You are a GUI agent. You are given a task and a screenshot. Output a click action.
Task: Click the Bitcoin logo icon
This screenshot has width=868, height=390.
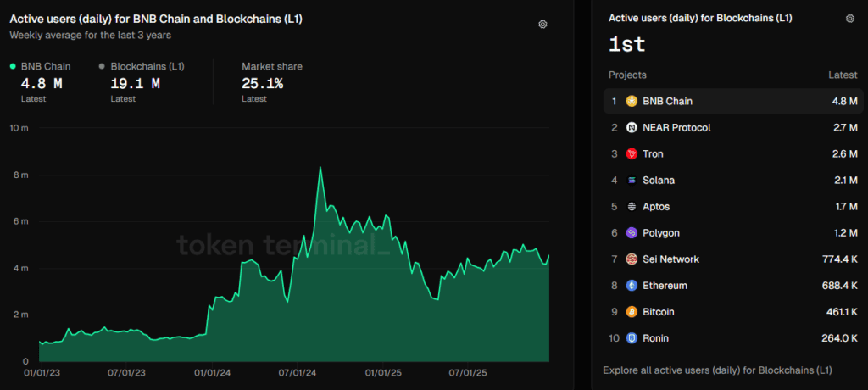632,312
